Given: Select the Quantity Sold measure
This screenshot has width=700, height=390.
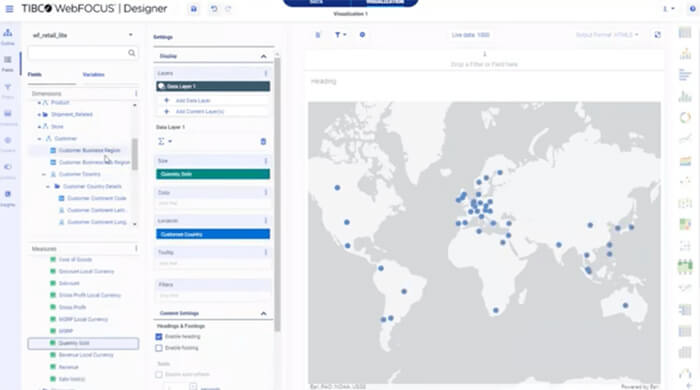Looking at the screenshot, I should coord(83,343).
